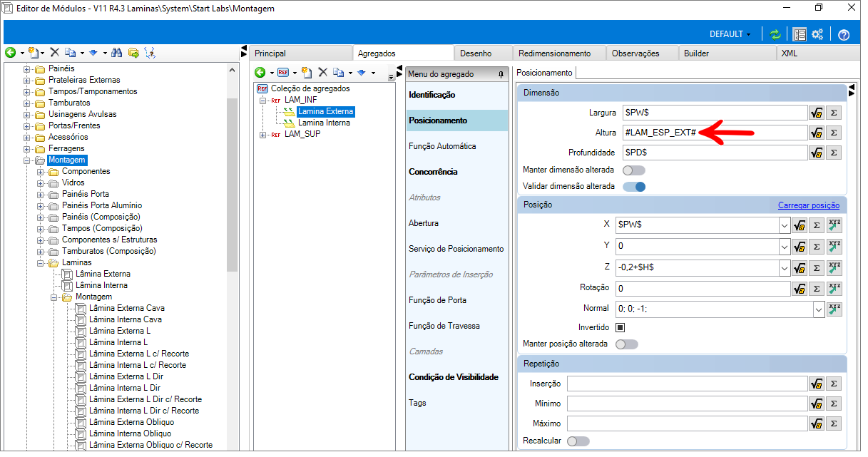Click the XYZ picker icon for Normal
868x457 pixels.
pos(835,309)
